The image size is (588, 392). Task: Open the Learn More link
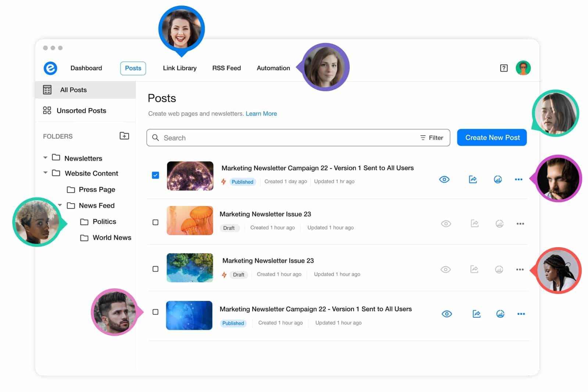261,113
